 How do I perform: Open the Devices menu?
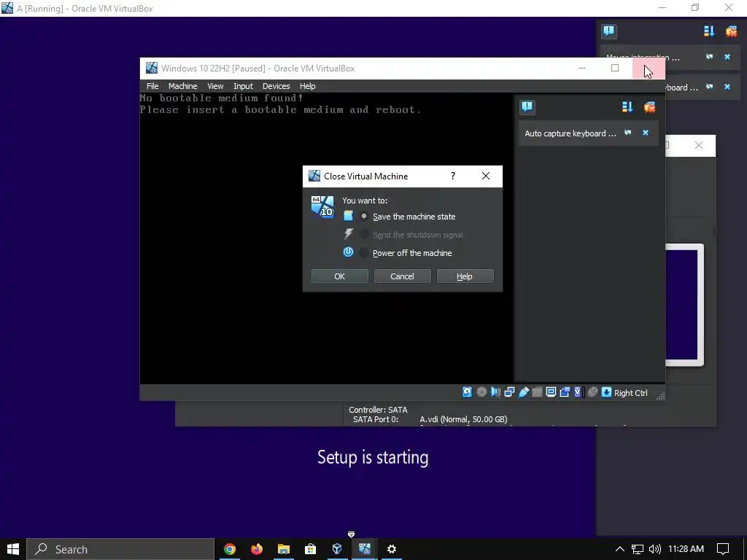[276, 86]
